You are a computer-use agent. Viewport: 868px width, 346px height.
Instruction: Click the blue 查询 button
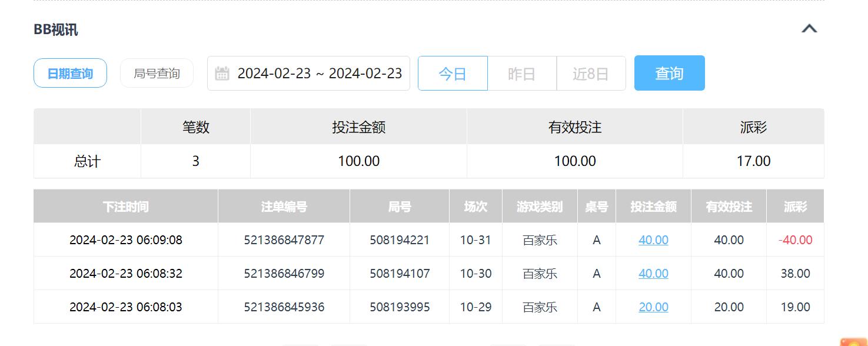tap(669, 73)
